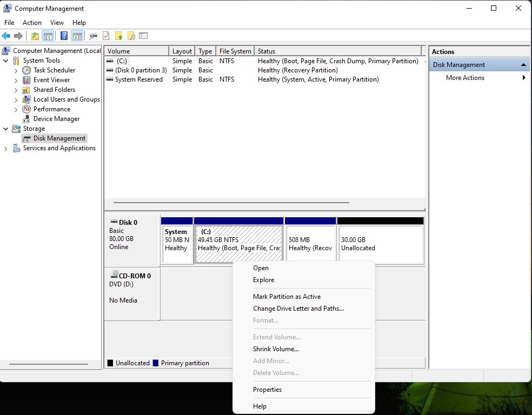Collapse the Disk Management actions section
Screen dimensions: 532x415
523,65
